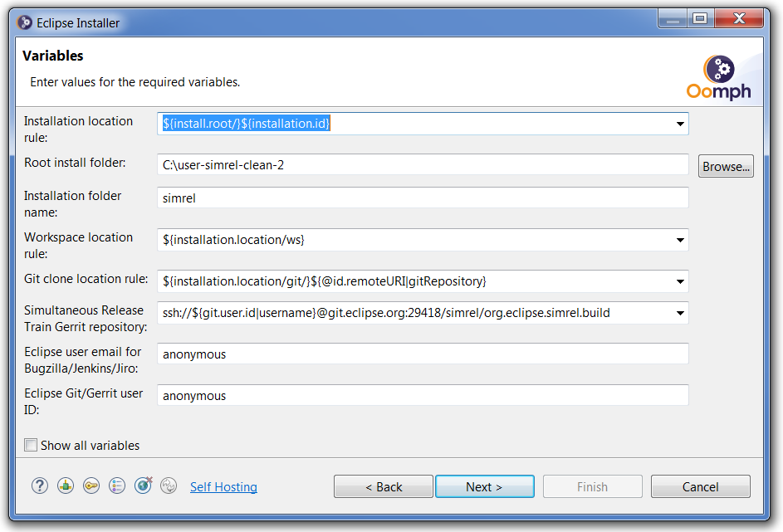Enable Show all variables checkbox
The height and width of the screenshot is (532, 783).
[x=31, y=445]
